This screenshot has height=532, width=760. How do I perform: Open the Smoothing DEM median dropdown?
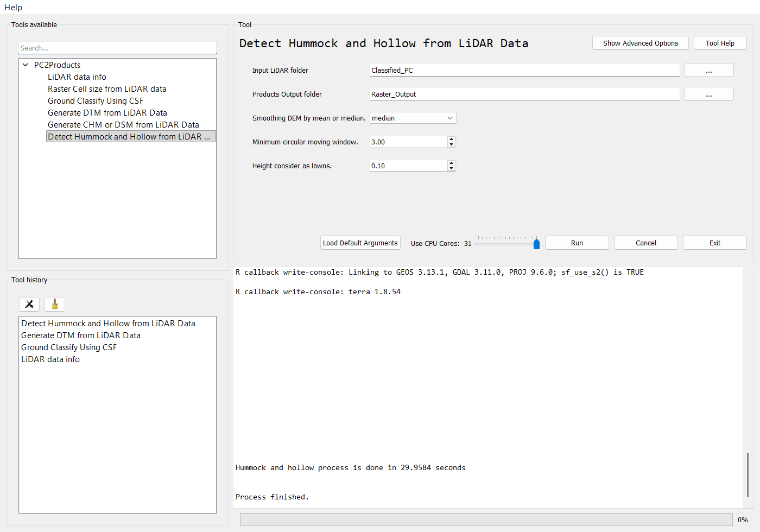point(413,118)
